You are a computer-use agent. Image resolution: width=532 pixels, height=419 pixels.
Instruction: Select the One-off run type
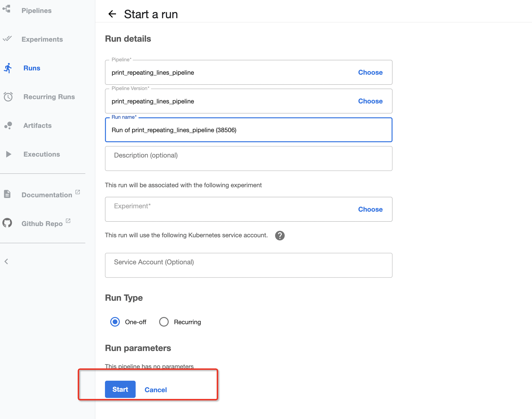pos(115,322)
